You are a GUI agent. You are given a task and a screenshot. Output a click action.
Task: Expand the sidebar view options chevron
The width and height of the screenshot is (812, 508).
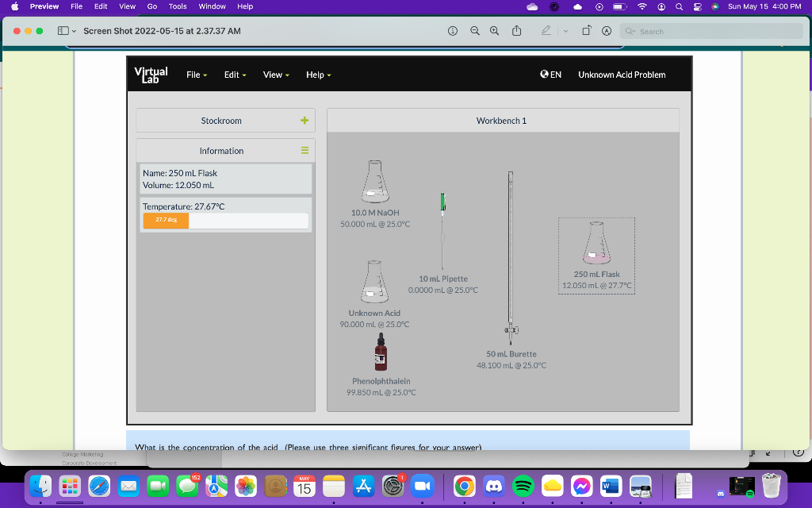pyautogui.click(x=74, y=31)
